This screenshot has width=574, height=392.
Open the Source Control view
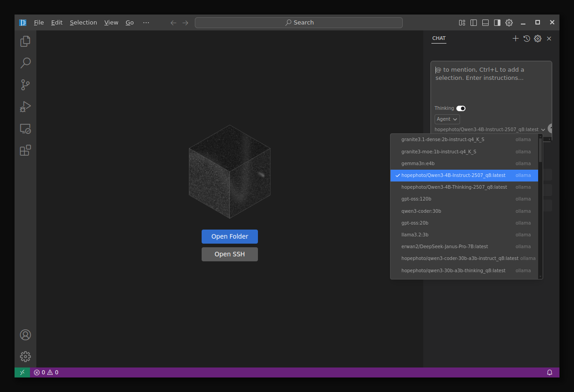coord(25,84)
